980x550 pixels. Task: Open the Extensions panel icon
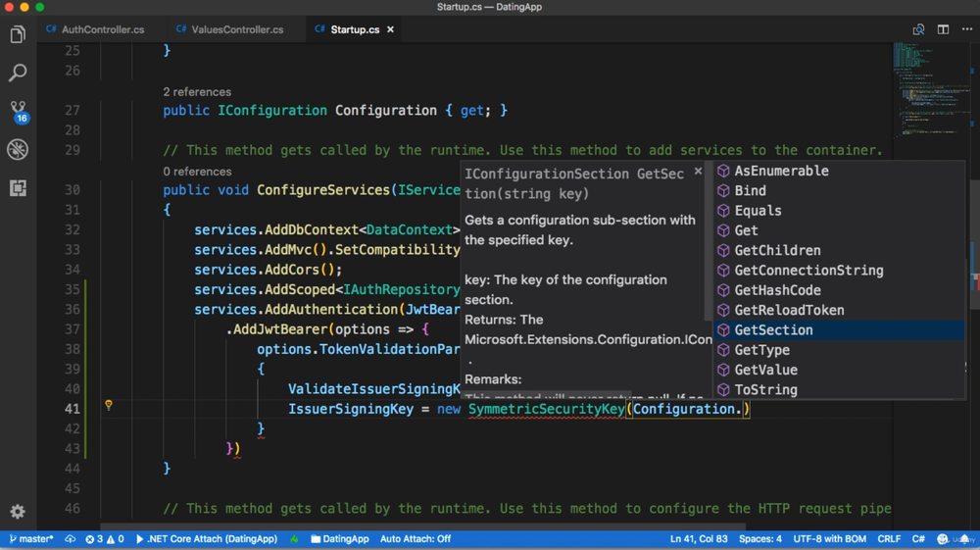18,187
